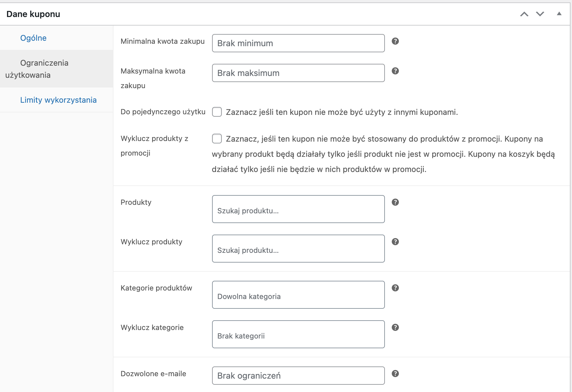Image resolution: width=572 pixels, height=392 pixels.
Task: Check Wyklucz produkty z promocji option
Action: pos(217,139)
